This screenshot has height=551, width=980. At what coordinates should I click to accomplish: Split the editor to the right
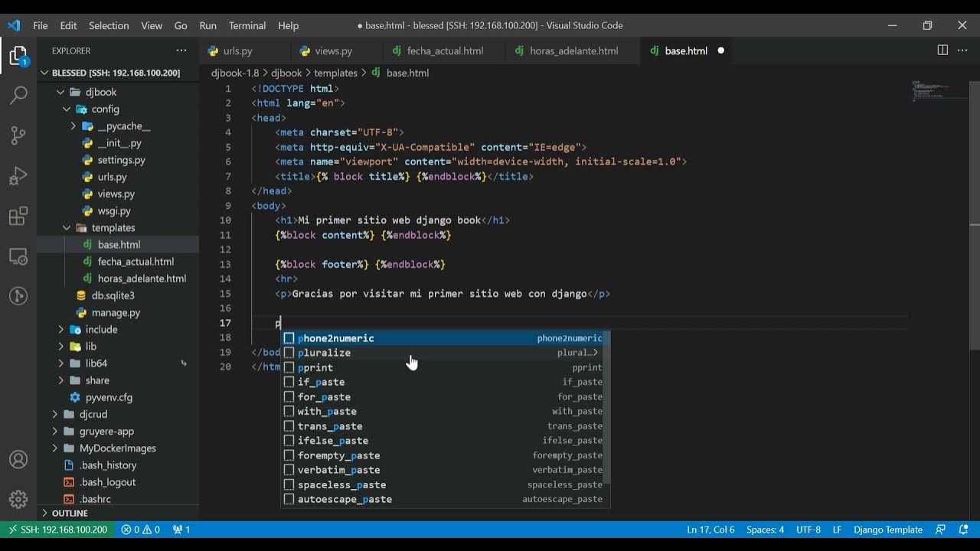tap(942, 51)
